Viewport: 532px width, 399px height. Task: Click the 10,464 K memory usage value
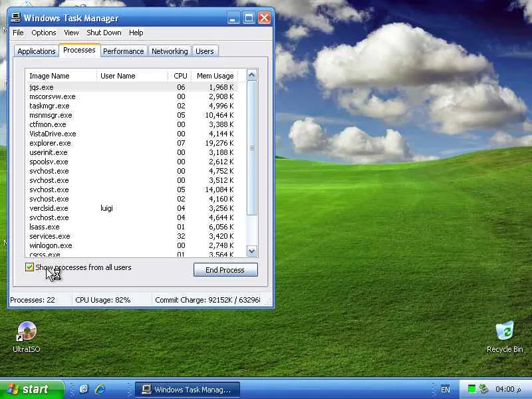point(219,115)
